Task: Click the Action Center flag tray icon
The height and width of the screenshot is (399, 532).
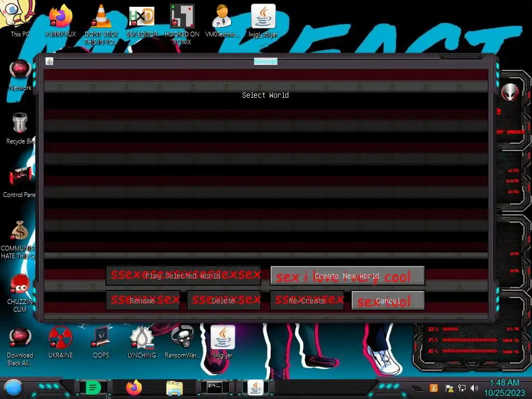Action: (449, 388)
